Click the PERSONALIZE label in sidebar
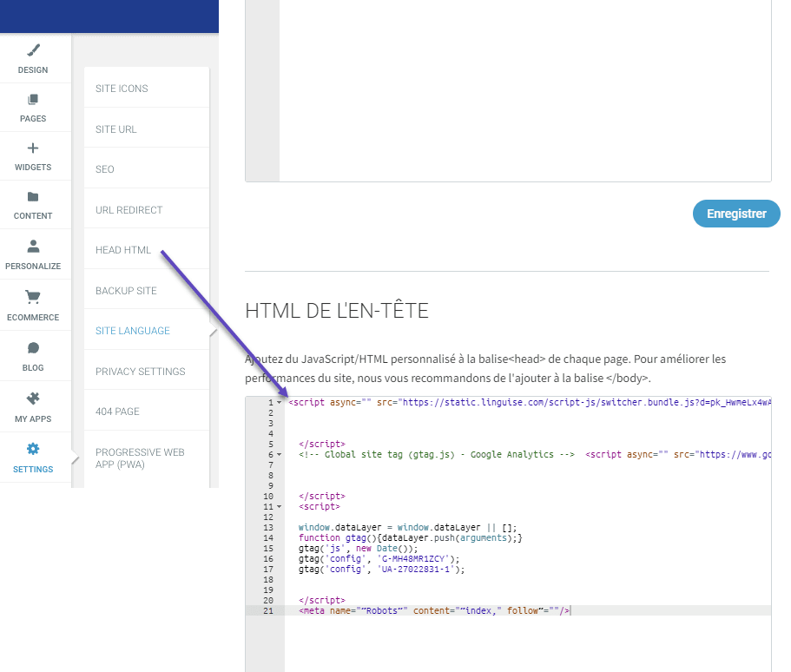Viewport: 791px width, 672px height. click(33, 266)
